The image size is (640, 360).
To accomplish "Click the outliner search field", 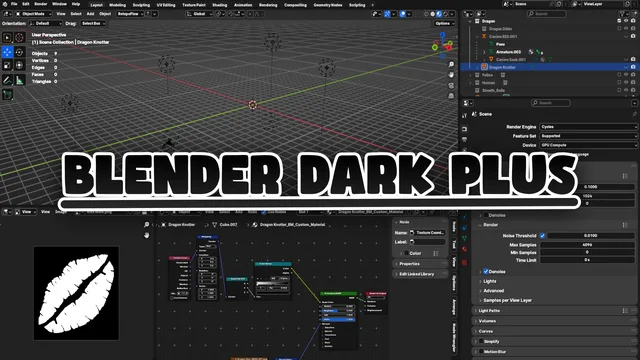I will (547, 14).
